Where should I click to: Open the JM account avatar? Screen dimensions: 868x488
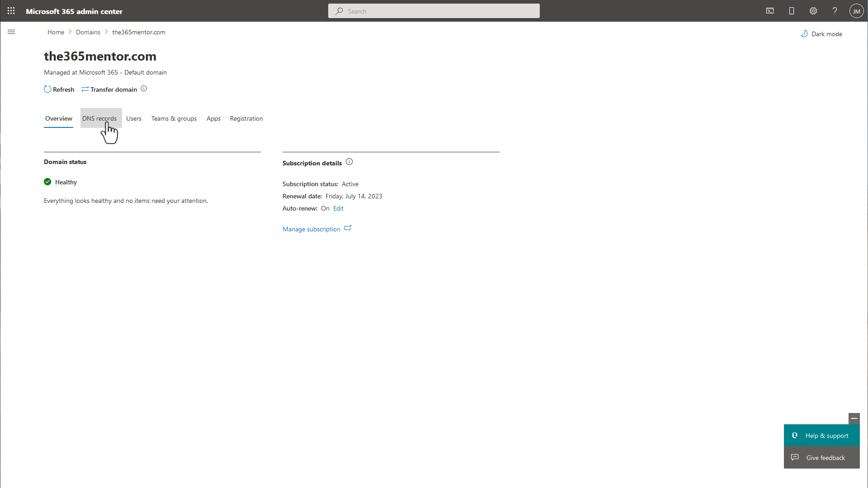pos(856,11)
